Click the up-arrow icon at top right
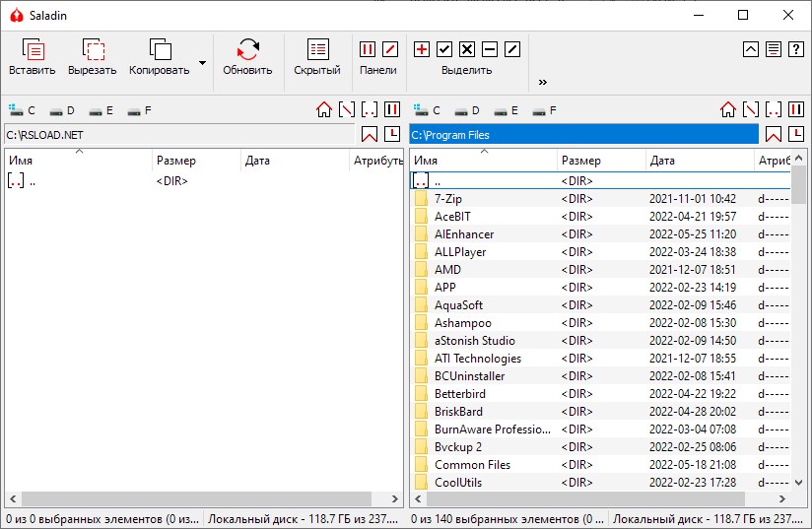This screenshot has width=812, height=529. coord(750,49)
